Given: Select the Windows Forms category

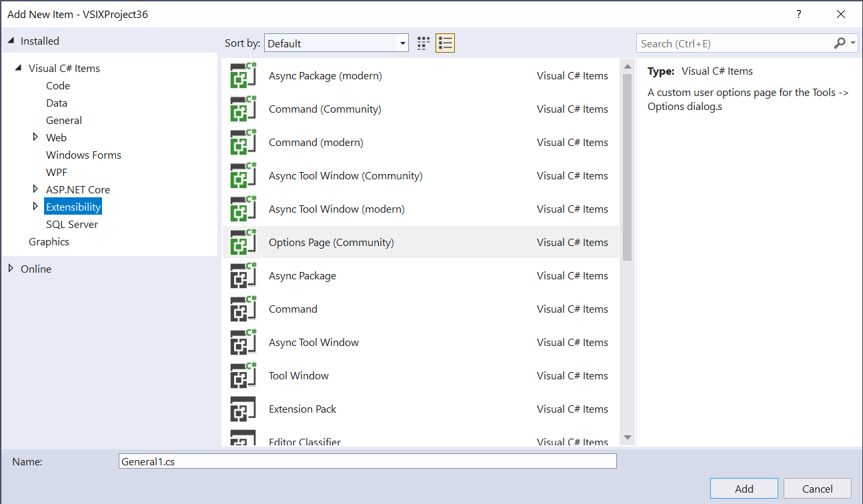Looking at the screenshot, I should click(x=83, y=155).
